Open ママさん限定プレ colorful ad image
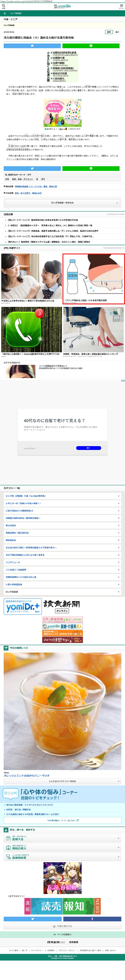Image resolution: width=125 pixels, height=980 pixels. (62, 113)
